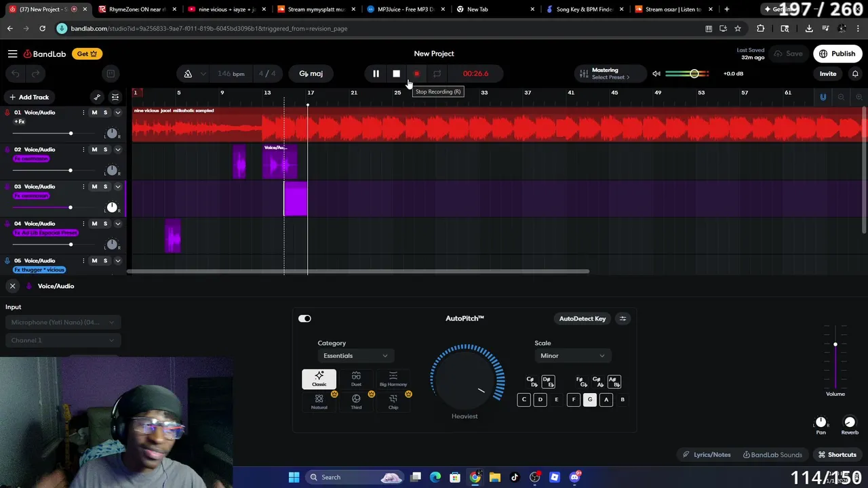Open three-dot menu for track 02

click(x=83, y=149)
